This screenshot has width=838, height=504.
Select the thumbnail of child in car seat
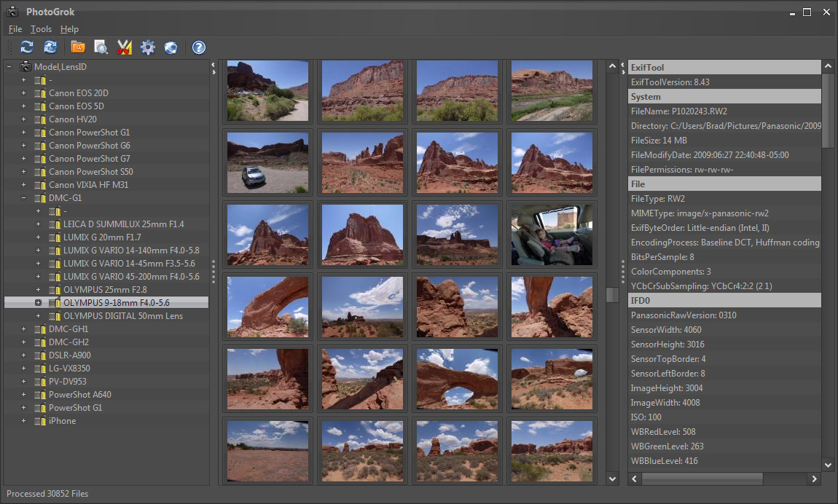[x=552, y=235]
